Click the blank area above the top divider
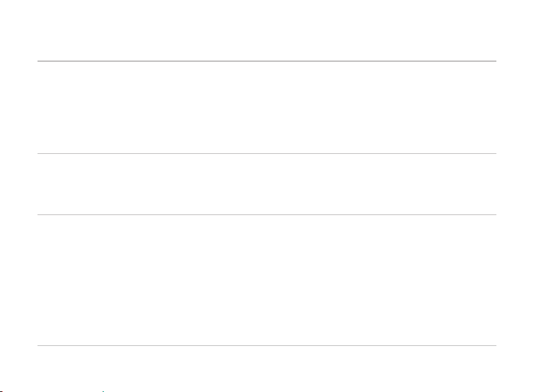This screenshot has height=392, width=553. point(267,30)
